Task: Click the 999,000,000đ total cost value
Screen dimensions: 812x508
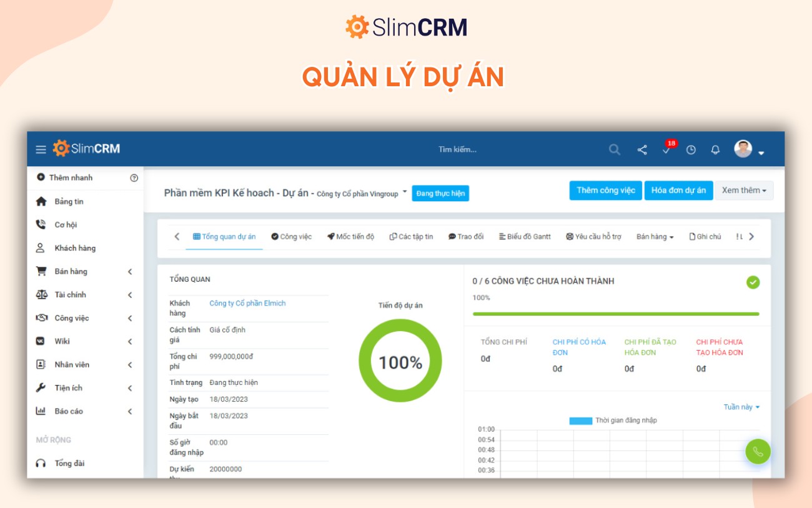Action: [231, 356]
